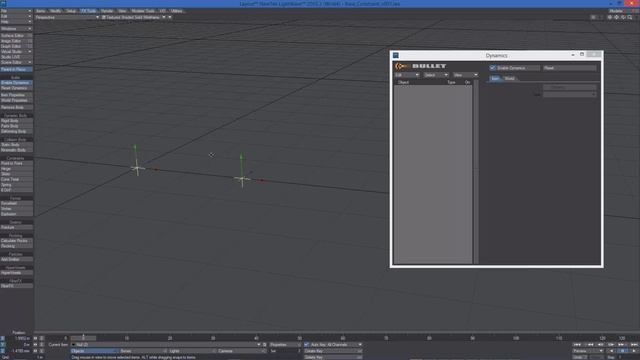Select the right null object in viewport
Viewport: 640px width, 360px height.
242,179
